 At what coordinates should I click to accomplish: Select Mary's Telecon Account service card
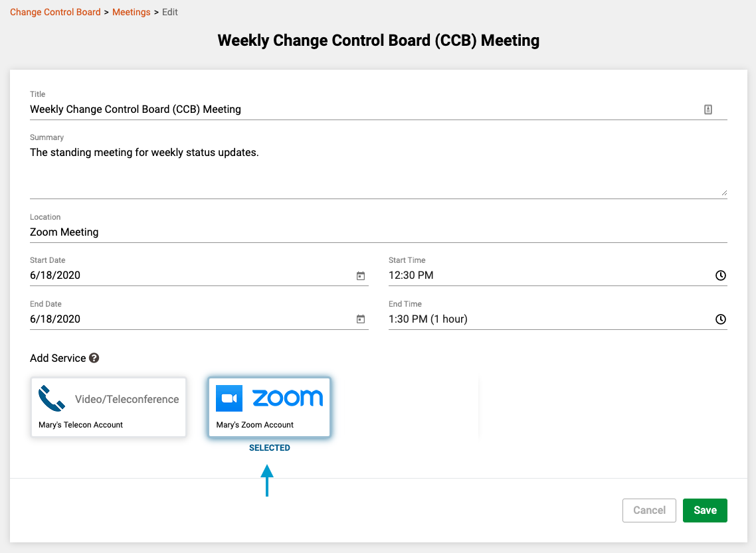[108, 407]
